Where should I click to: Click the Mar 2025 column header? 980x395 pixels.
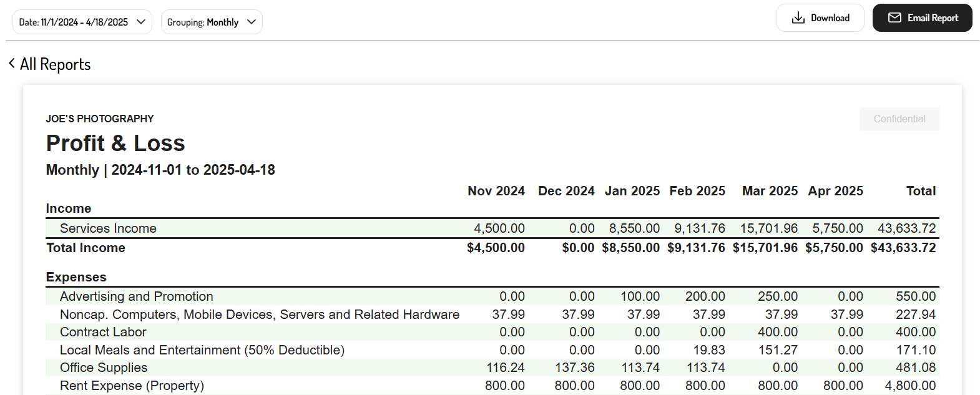pos(770,191)
